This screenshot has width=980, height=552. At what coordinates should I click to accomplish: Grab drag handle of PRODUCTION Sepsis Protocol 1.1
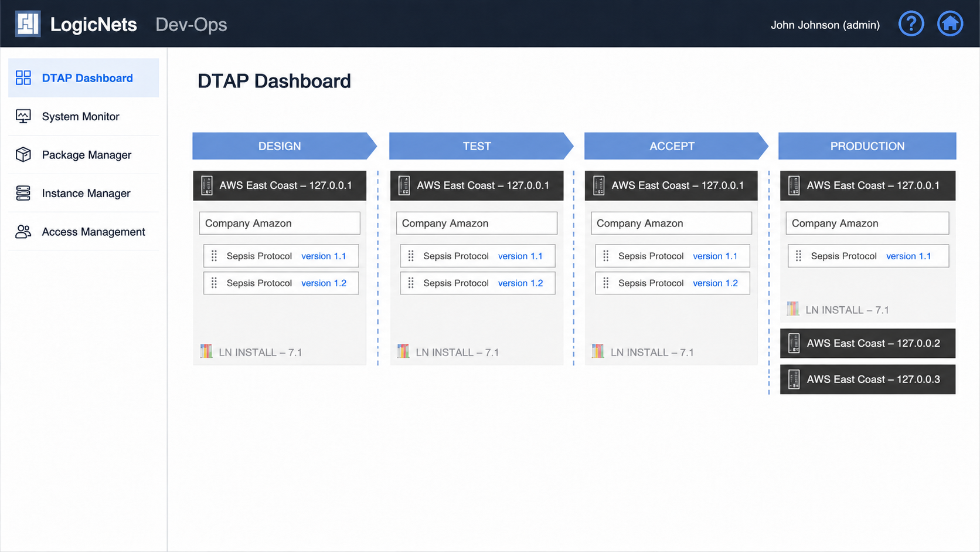798,256
